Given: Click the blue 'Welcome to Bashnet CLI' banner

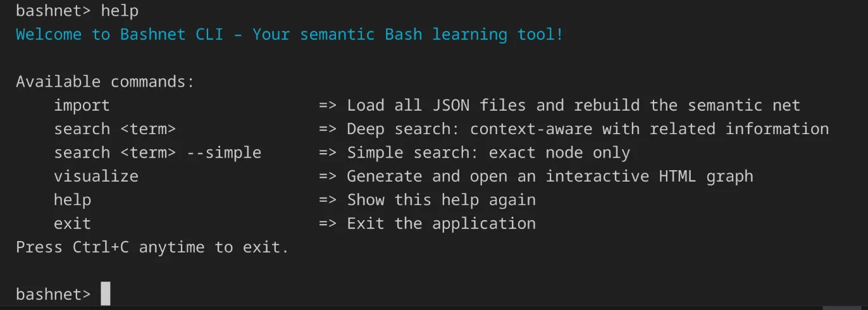Looking at the screenshot, I should [x=289, y=34].
